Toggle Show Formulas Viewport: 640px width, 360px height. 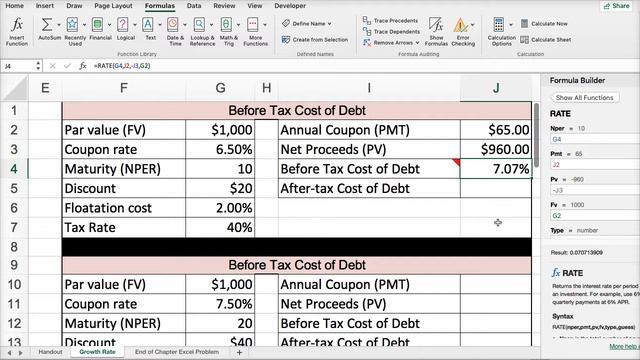tap(436, 31)
